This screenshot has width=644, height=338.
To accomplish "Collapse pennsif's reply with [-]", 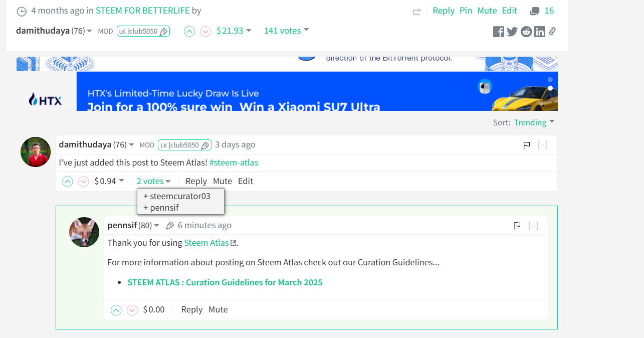I will (533, 225).
